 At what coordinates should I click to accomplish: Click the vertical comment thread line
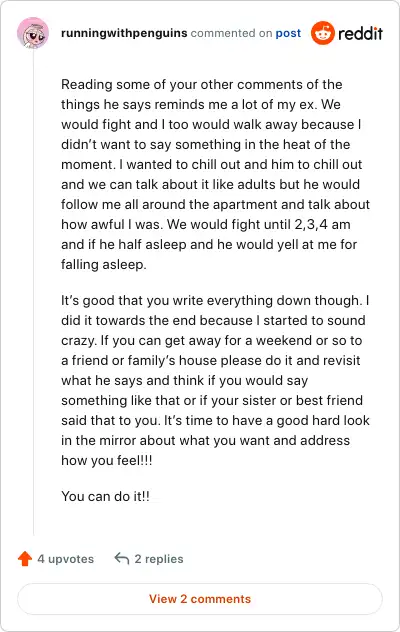[x=33, y=292]
